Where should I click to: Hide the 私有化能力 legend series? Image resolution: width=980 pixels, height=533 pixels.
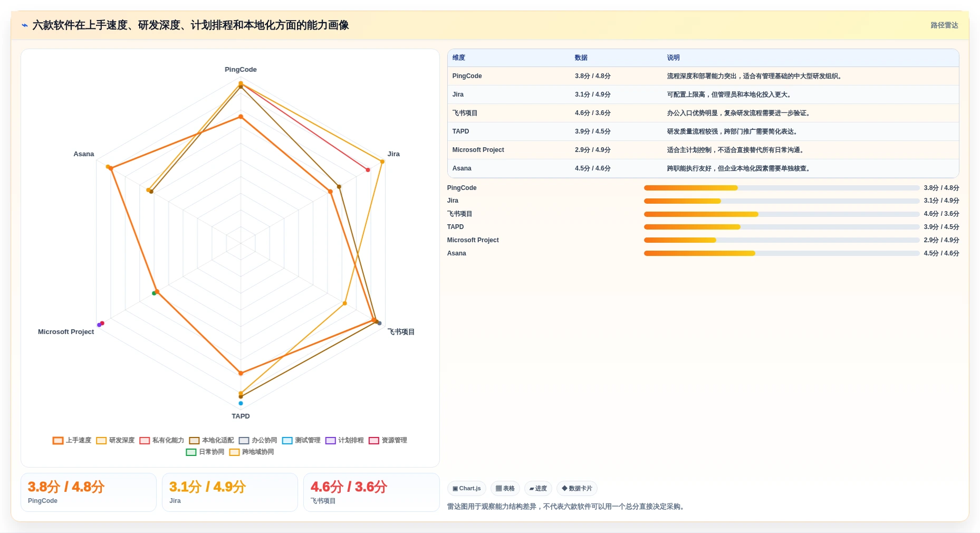point(161,440)
